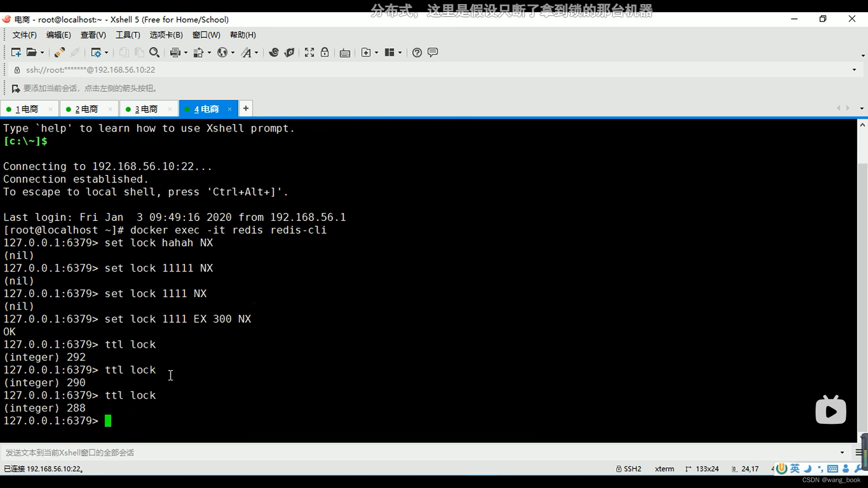The image size is (868, 488).
Task: Open the 查看(V) menu
Action: (x=93, y=35)
